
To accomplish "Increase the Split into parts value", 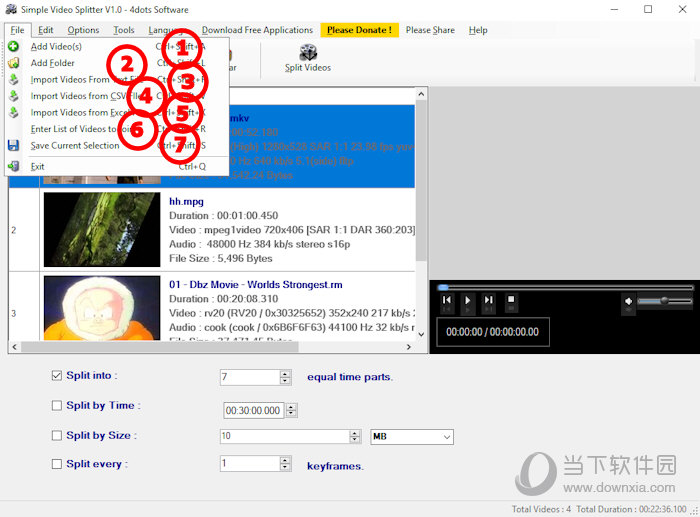I will tap(285, 374).
